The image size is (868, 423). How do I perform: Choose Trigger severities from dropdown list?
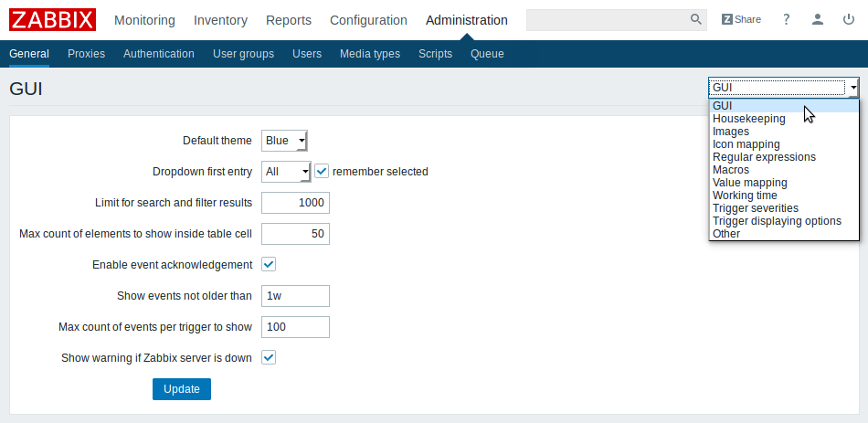pos(755,208)
